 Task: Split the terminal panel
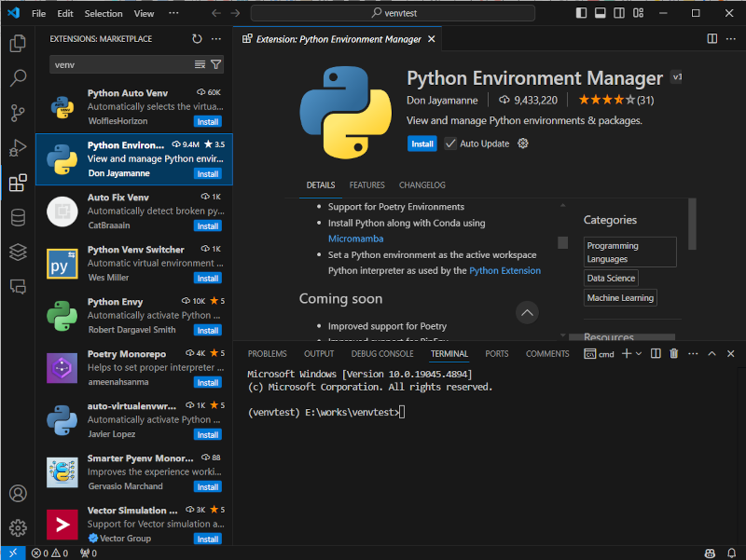[x=656, y=354]
